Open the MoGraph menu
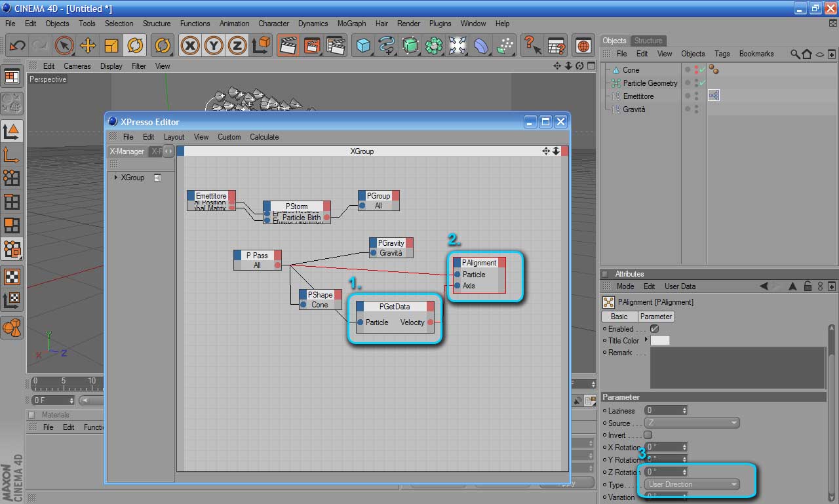This screenshot has width=839, height=504. (x=351, y=24)
